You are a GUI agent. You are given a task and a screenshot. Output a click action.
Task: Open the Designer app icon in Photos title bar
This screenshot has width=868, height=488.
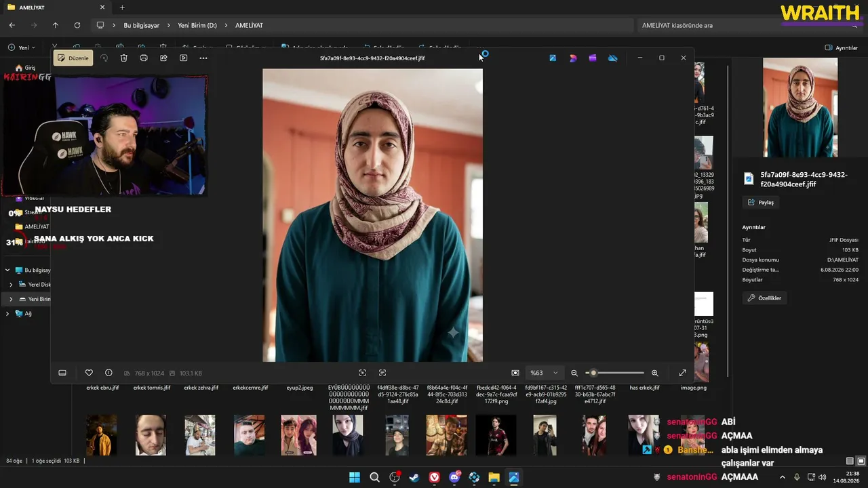(573, 58)
